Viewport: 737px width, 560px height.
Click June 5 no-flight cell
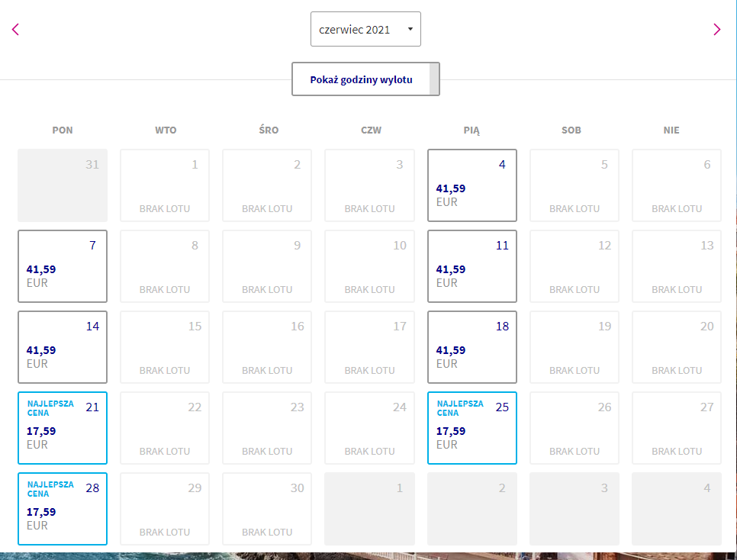(x=574, y=185)
